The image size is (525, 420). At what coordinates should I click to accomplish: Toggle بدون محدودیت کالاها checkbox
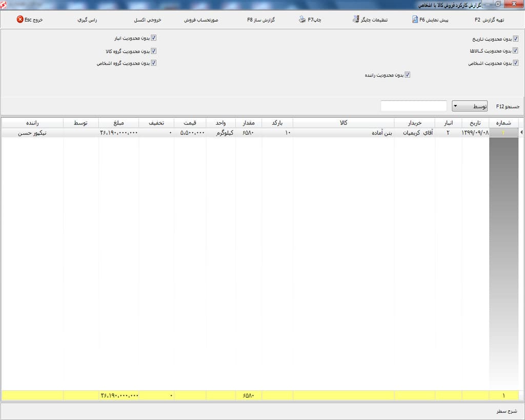pos(516,51)
